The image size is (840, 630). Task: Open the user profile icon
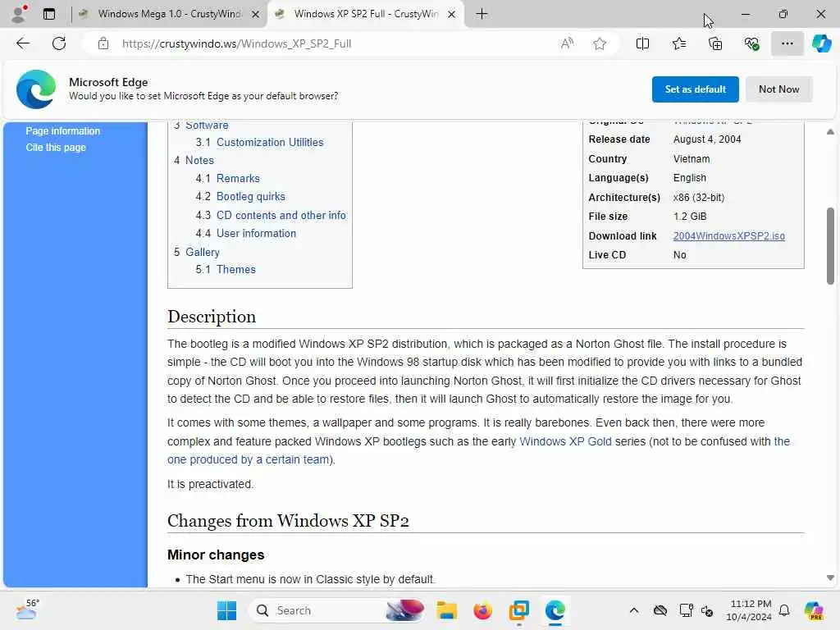tap(19, 14)
